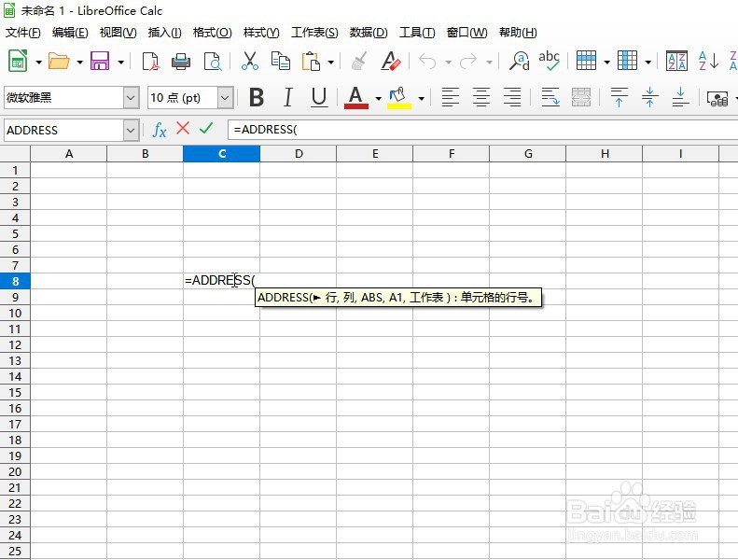Click the New Spreadsheet icon
Viewport: 738px width, 560px height.
tap(18, 61)
